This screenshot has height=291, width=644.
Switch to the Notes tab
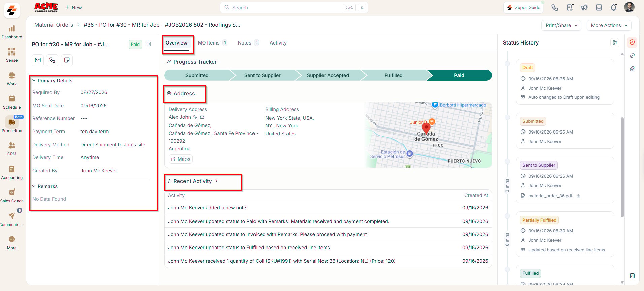[248, 43]
